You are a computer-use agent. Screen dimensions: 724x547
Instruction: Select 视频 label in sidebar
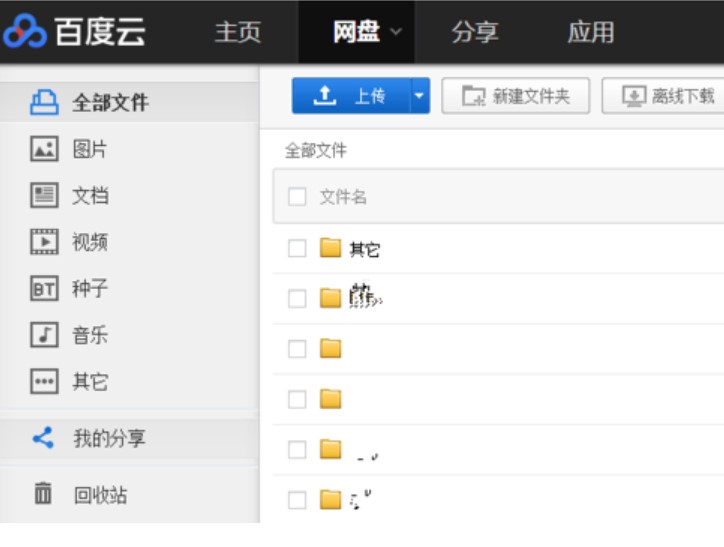[x=90, y=242]
